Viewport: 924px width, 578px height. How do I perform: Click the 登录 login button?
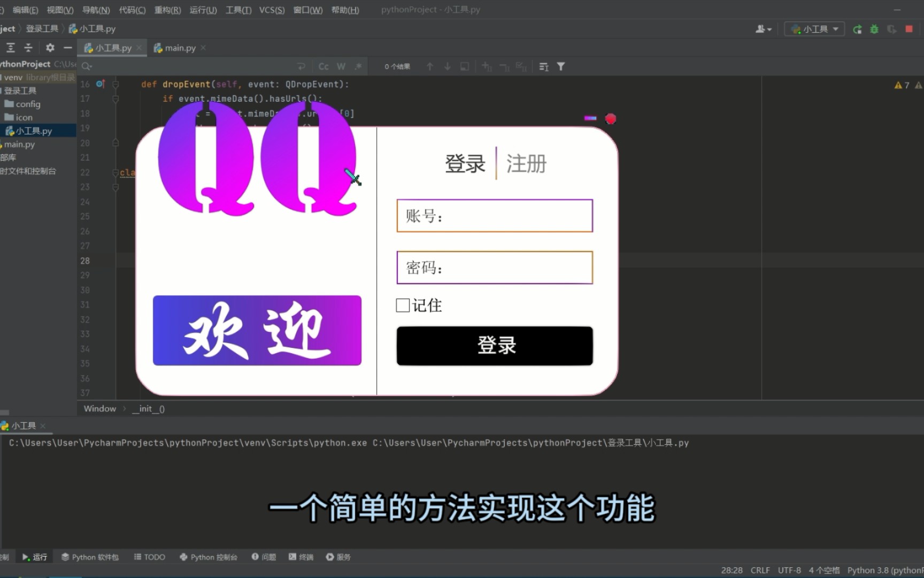[x=494, y=346]
